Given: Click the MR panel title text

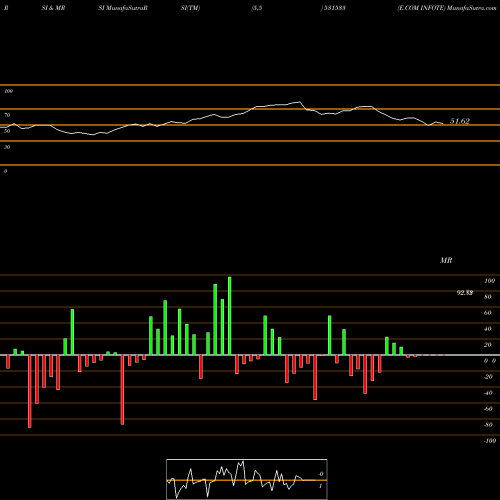Looking at the screenshot, I should click(x=446, y=260).
